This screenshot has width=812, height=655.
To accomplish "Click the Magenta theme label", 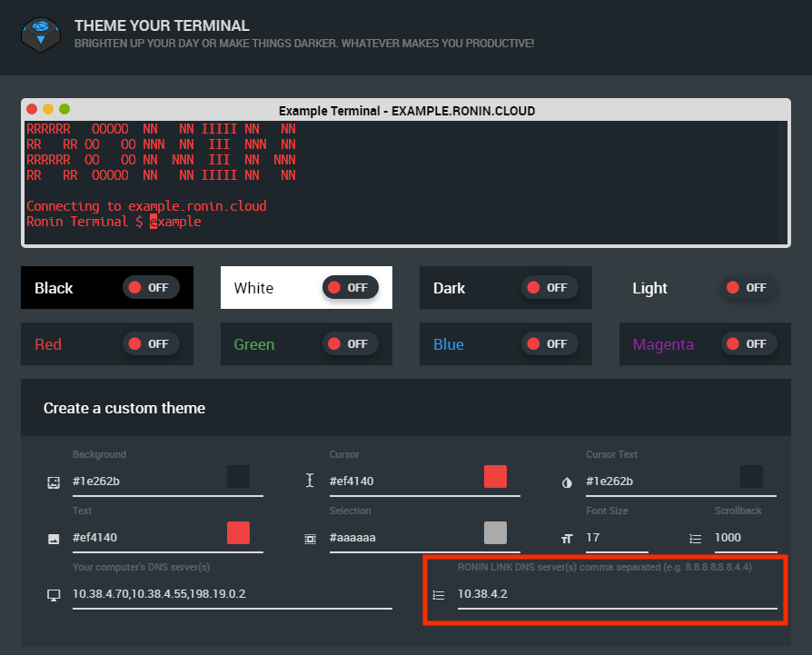I will point(663,344).
